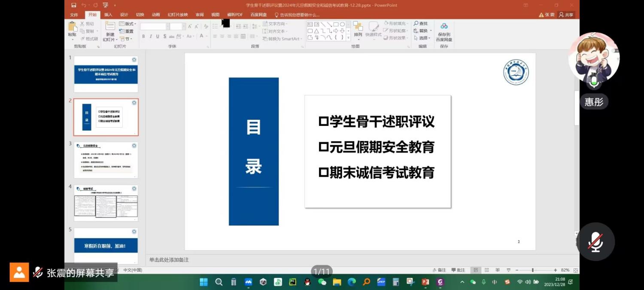This screenshot has height=290, width=644.
Task: Click the Find (查找) search icon
Action: 420,24
